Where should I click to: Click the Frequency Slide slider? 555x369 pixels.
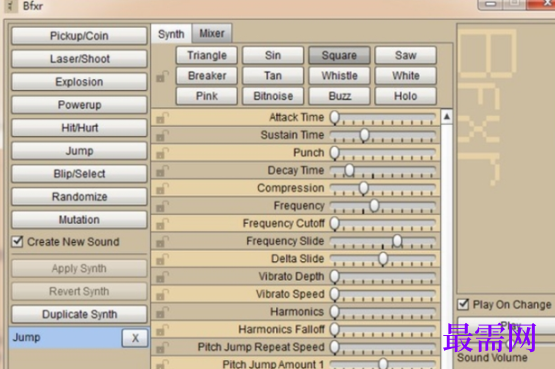click(383, 242)
